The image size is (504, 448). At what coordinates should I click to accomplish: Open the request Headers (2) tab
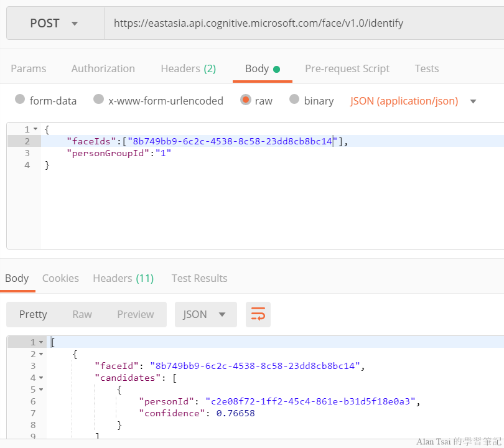[x=188, y=68]
